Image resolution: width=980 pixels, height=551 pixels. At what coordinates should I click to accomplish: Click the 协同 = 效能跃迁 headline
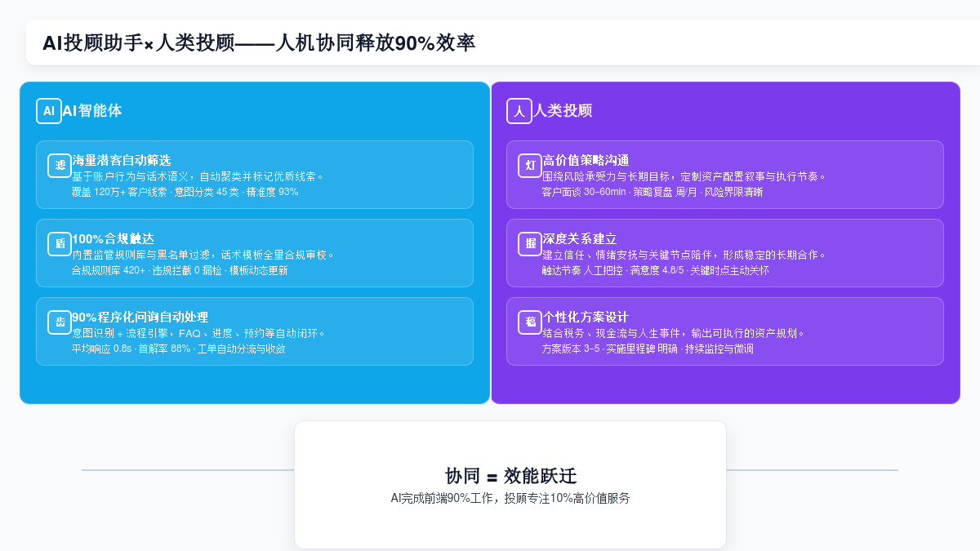(510, 476)
